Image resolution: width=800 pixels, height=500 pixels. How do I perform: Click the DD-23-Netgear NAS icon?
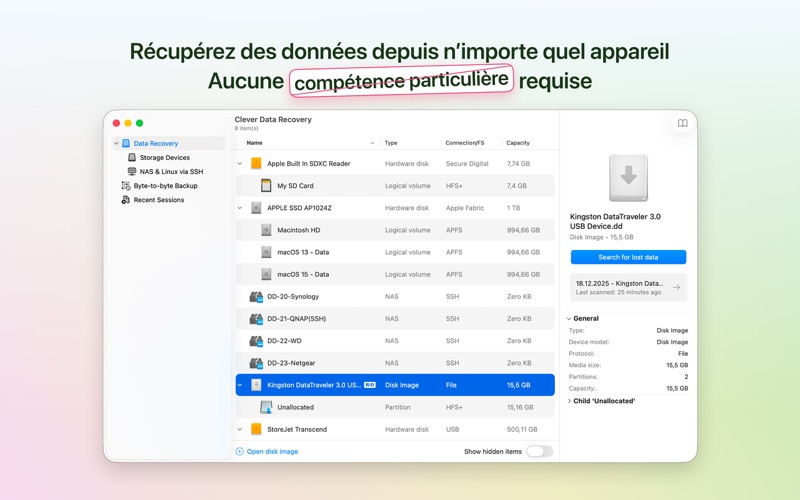tap(256, 363)
